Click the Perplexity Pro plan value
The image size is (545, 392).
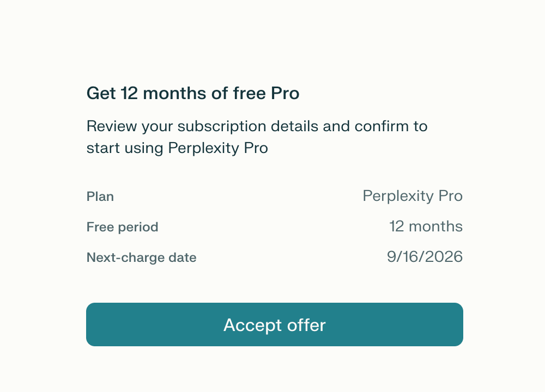tap(413, 196)
